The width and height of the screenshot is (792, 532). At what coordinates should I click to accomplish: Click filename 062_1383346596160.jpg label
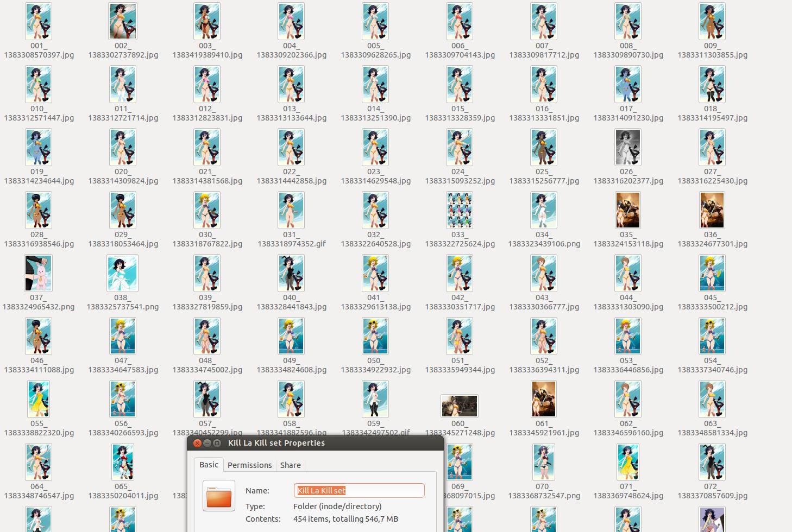click(628, 428)
